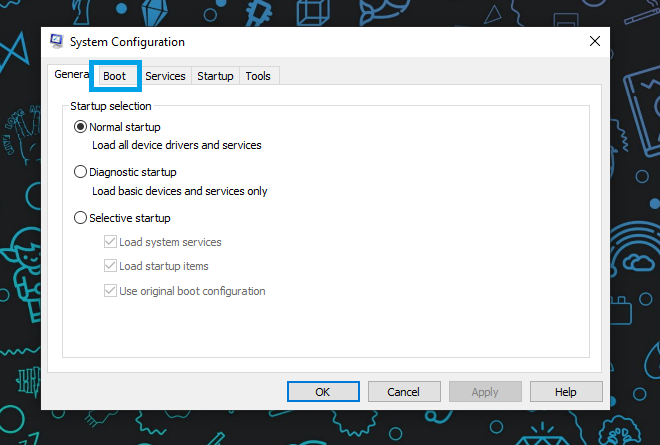The height and width of the screenshot is (445, 660).
Task: Confirm with the OK button
Action: [x=323, y=392]
